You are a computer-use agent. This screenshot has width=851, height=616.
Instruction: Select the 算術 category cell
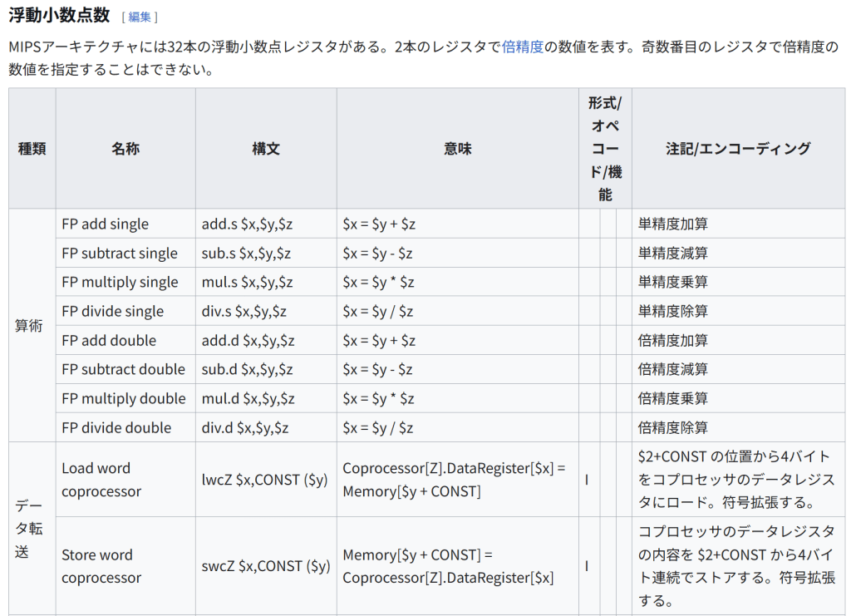point(32,326)
